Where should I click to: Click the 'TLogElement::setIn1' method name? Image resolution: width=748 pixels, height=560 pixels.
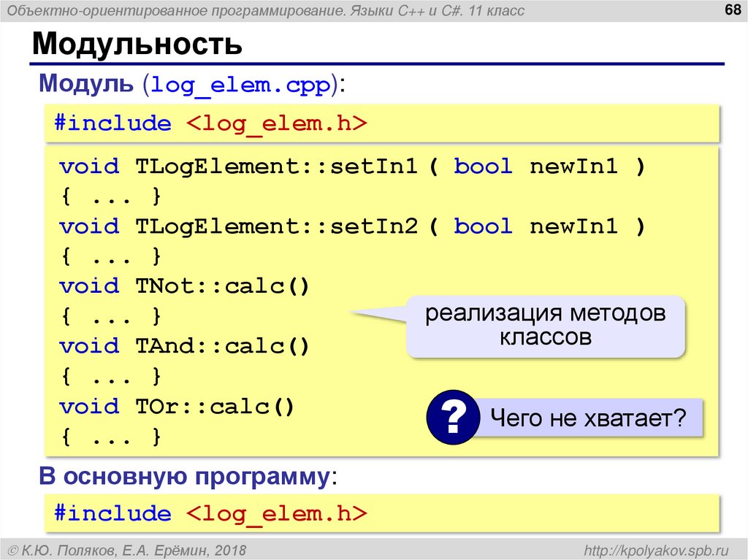click(277, 166)
